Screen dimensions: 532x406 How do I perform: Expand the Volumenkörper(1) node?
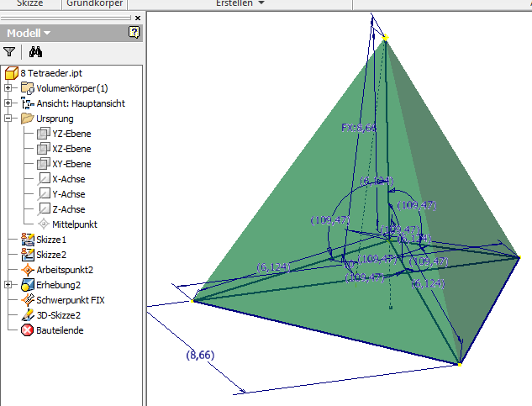tap(8, 88)
